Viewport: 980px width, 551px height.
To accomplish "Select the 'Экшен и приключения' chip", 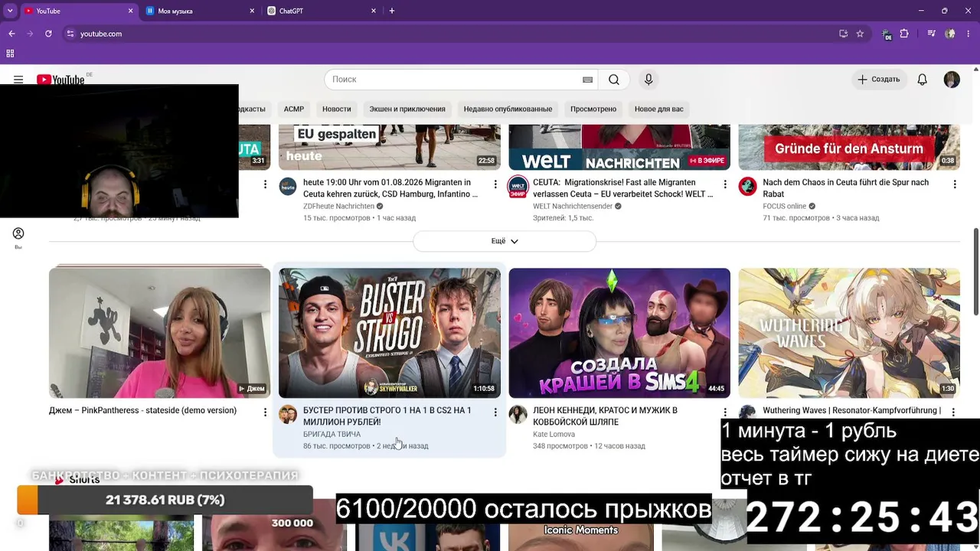I will 407,109.
